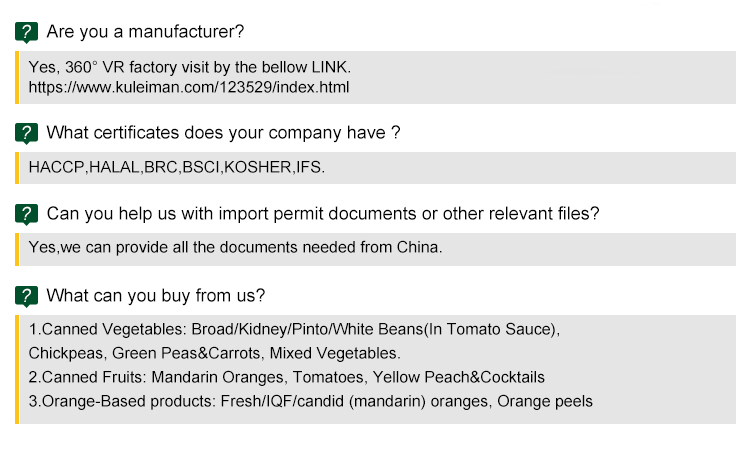Click 'What can you buy from us?' heading
Image resolution: width=750 pixels, height=453 pixels.
(156, 296)
